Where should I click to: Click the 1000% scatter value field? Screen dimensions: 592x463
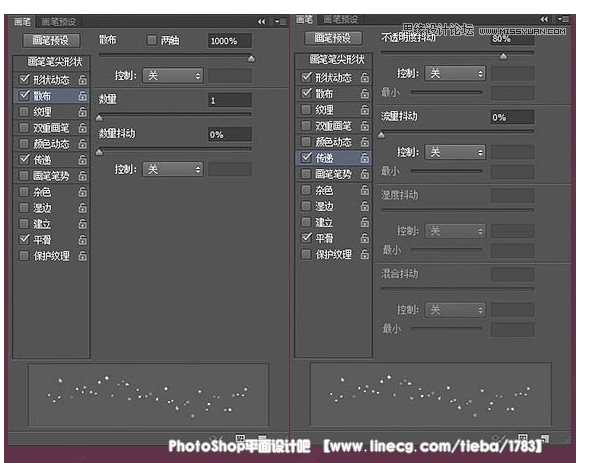(x=230, y=41)
